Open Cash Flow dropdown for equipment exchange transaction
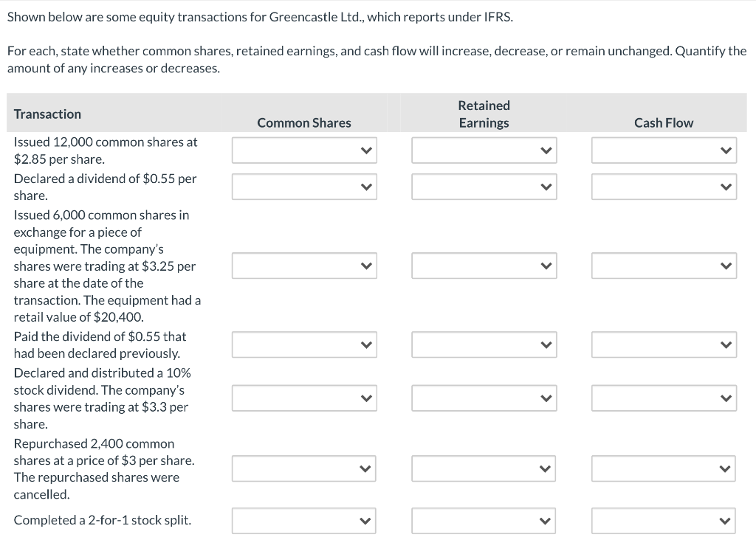The image size is (756, 554). [663, 266]
